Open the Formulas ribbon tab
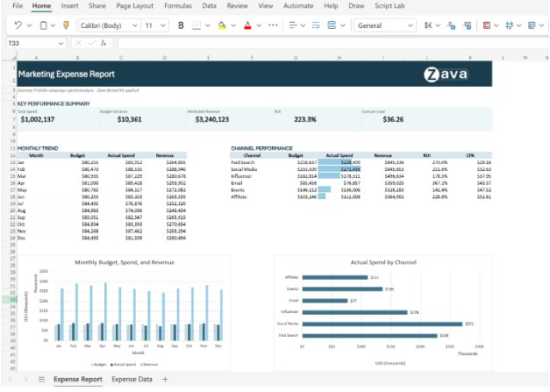550x392 pixels. click(178, 6)
